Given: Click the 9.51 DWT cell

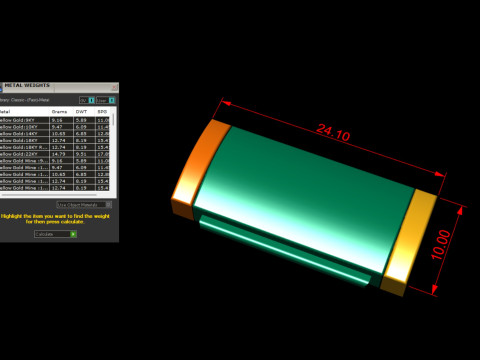Looking at the screenshot, I should pos(84,154).
